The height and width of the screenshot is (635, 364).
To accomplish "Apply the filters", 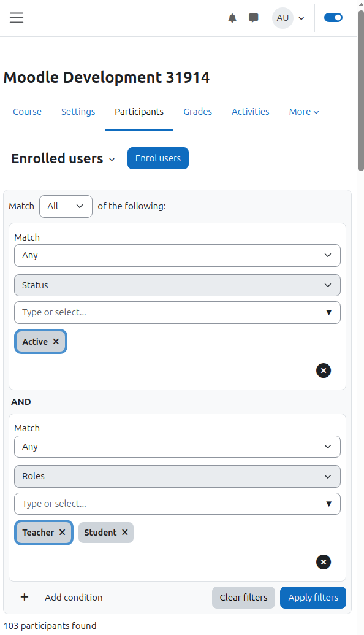I will [313, 598].
